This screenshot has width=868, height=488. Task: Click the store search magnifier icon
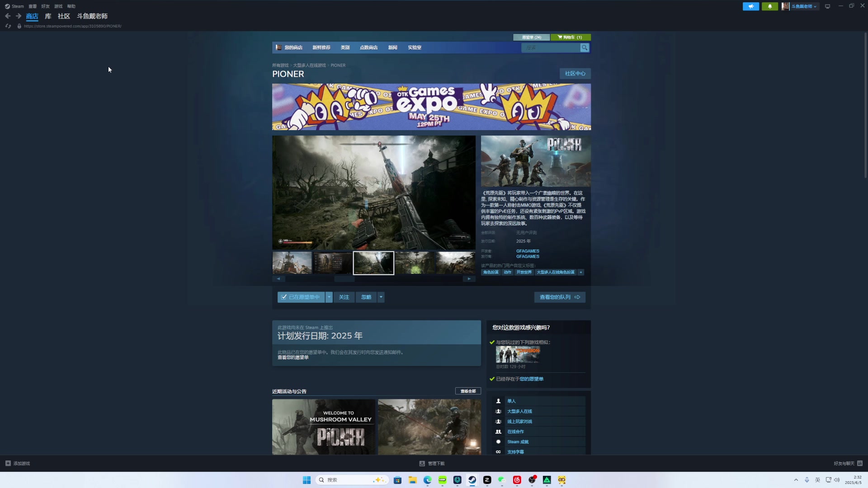(x=585, y=47)
